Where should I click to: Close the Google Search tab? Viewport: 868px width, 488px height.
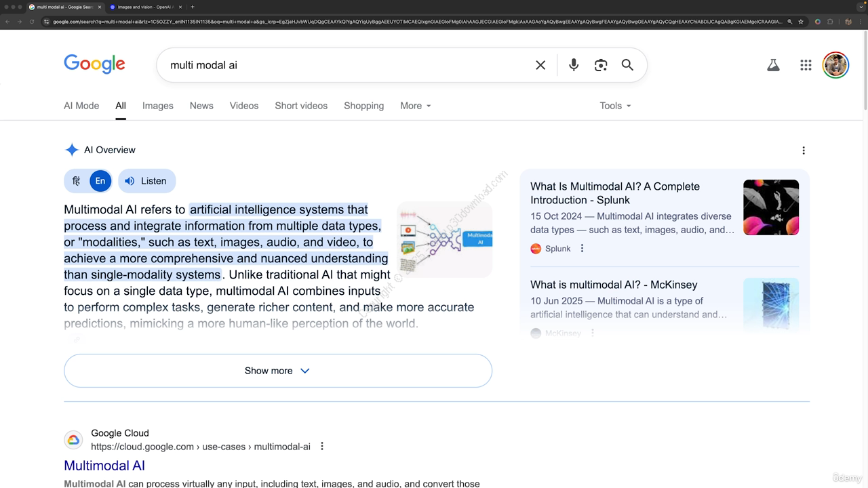coord(100,7)
